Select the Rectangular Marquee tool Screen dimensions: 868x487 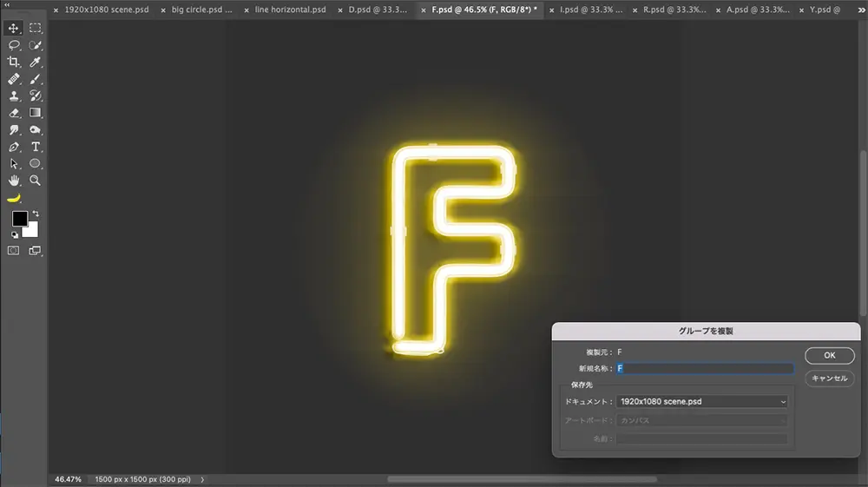(36, 28)
